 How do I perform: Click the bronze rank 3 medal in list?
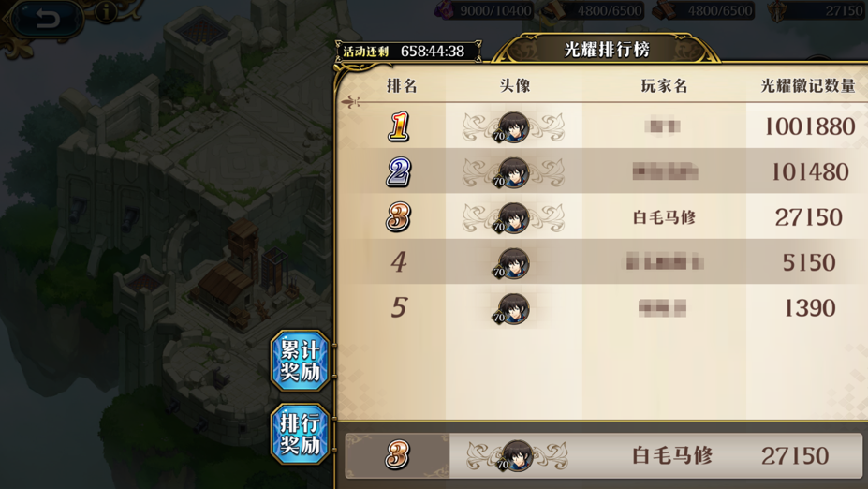point(398,217)
